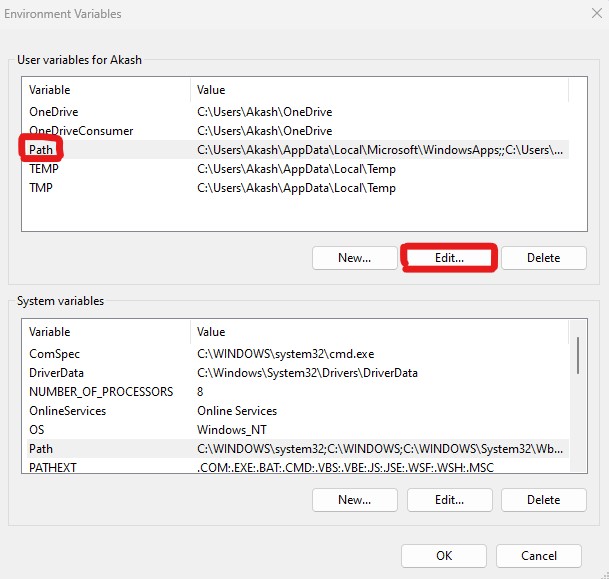Screen dimensions: 609x579
Task: Select the OneDrive user variable row
Action: pyautogui.click(x=54, y=112)
